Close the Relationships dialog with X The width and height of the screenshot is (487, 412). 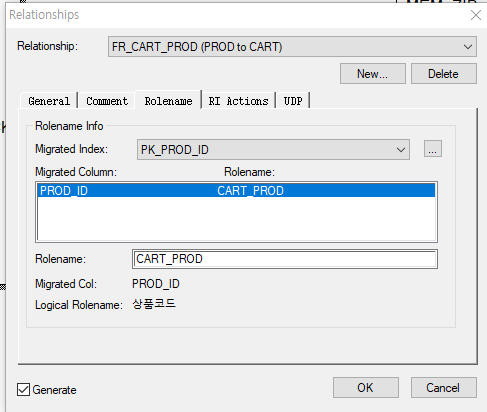point(476,15)
